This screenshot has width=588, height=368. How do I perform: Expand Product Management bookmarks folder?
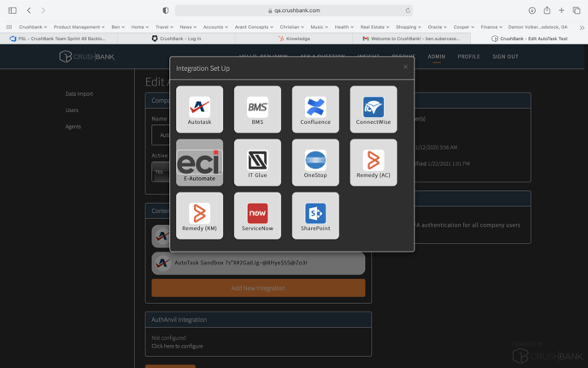tap(79, 27)
